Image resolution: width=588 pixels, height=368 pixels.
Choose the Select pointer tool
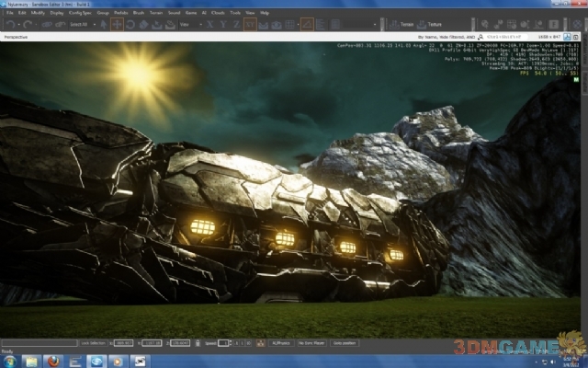(104, 25)
